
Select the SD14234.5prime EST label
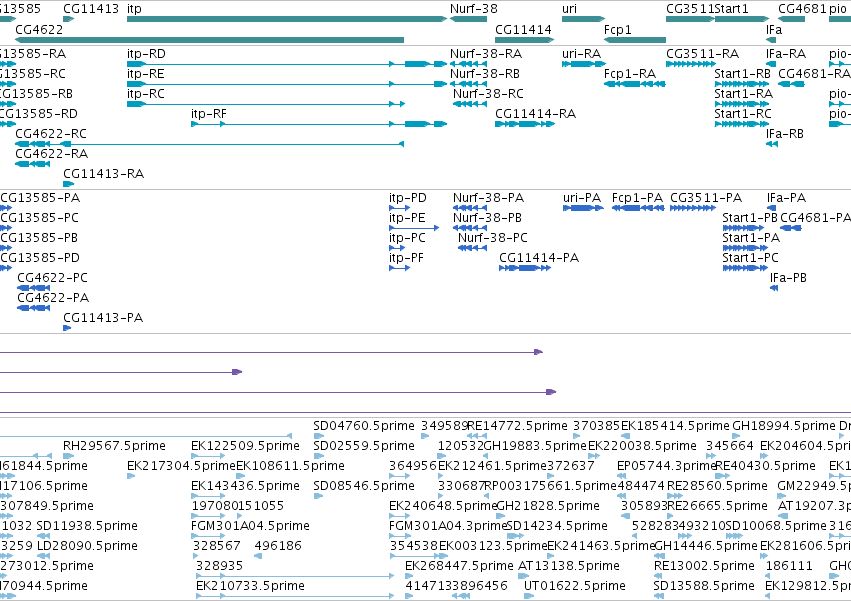(557, 526)
